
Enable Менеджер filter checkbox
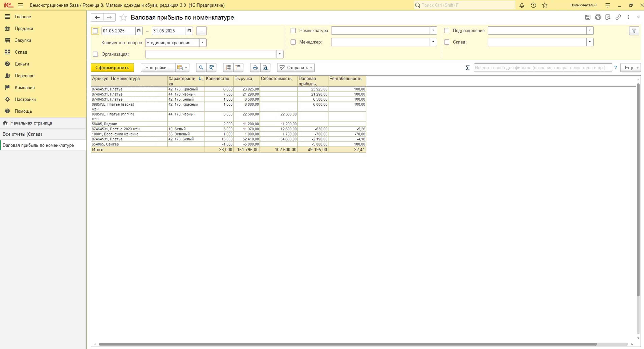click(293, 42)
